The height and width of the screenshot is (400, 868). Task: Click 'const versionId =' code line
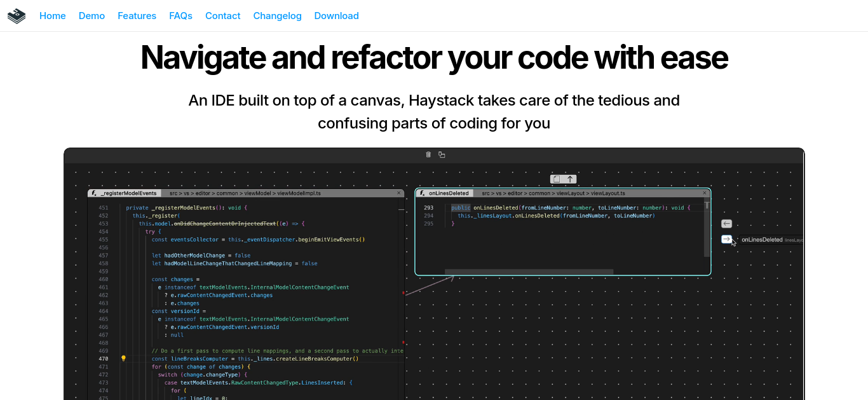point(179,311)
